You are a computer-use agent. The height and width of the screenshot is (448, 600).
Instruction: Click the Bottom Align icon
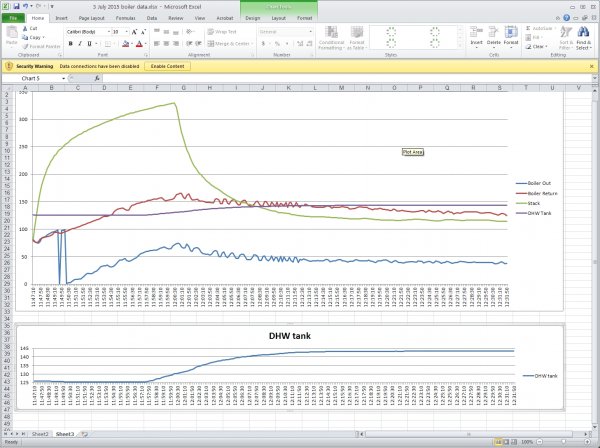pyautogui.click(x=176, y=32)
